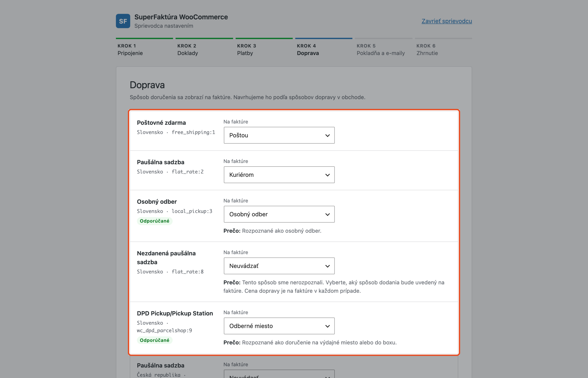
Task: Click the local_pickup:3 identifier text
Action: (x=192, y=211)
